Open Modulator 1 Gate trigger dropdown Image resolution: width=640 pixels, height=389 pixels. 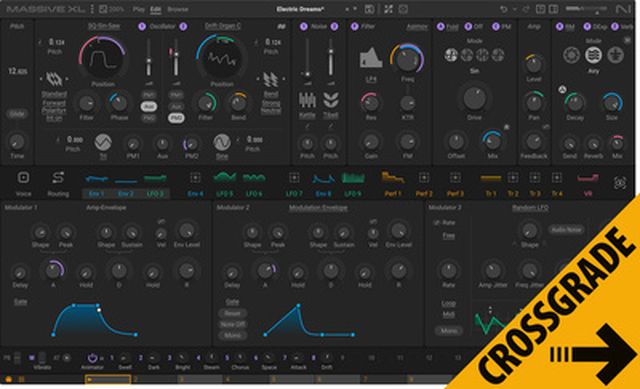pos(20,302)
